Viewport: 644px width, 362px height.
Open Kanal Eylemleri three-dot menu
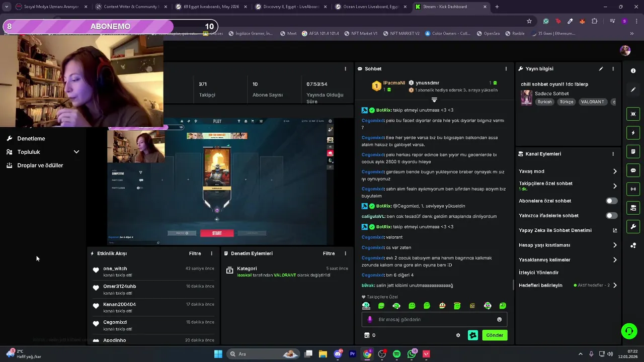point(613,154)
